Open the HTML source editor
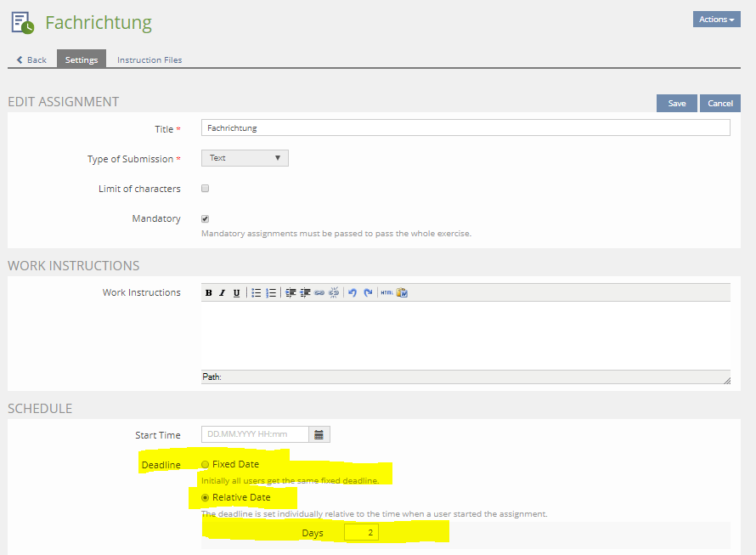 coord(386,292)
